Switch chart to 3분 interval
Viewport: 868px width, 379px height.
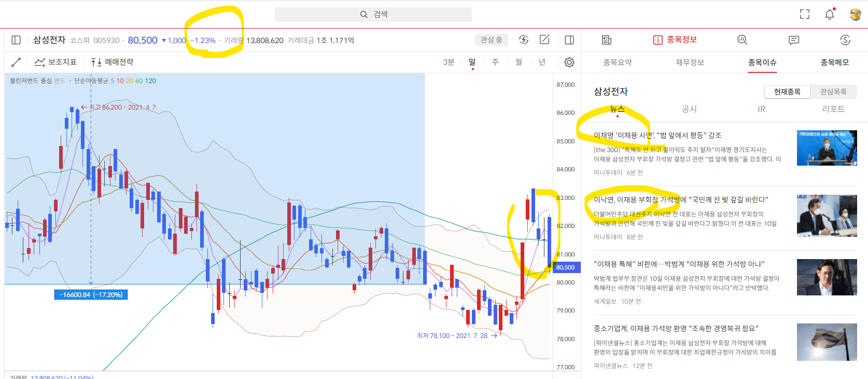point(449,62)
